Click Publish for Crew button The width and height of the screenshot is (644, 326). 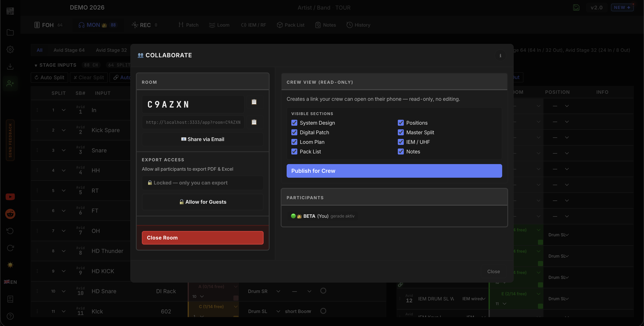[394, 171]
